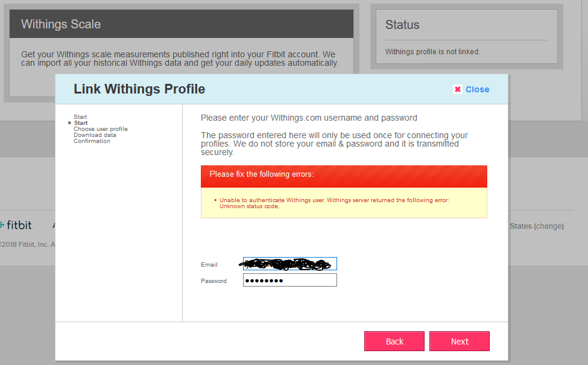
Task: Click the 'Withings profile is not linked' text
Action: (432, 52)
